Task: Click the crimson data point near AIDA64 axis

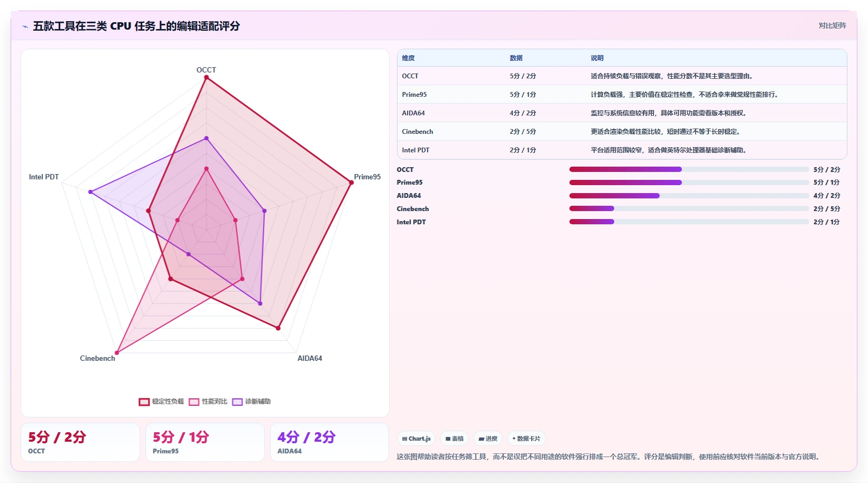Action: (x=278, y=328)
